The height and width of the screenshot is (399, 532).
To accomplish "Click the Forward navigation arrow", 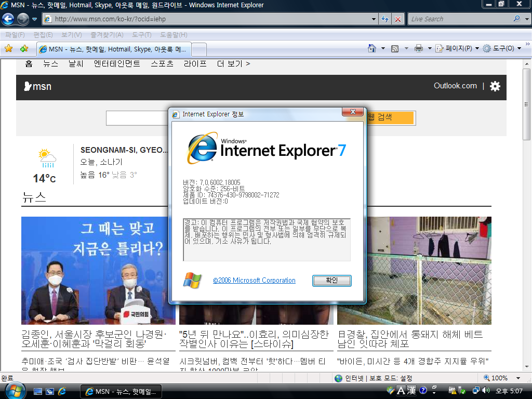I will (x=23, y=19).
